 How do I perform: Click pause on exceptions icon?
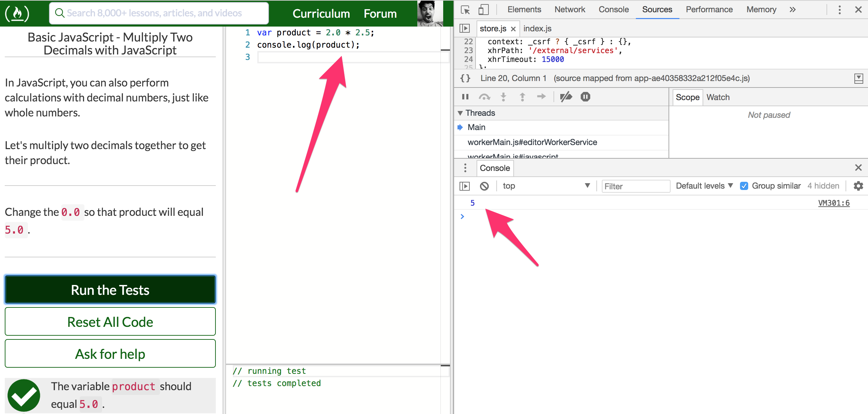585,97
